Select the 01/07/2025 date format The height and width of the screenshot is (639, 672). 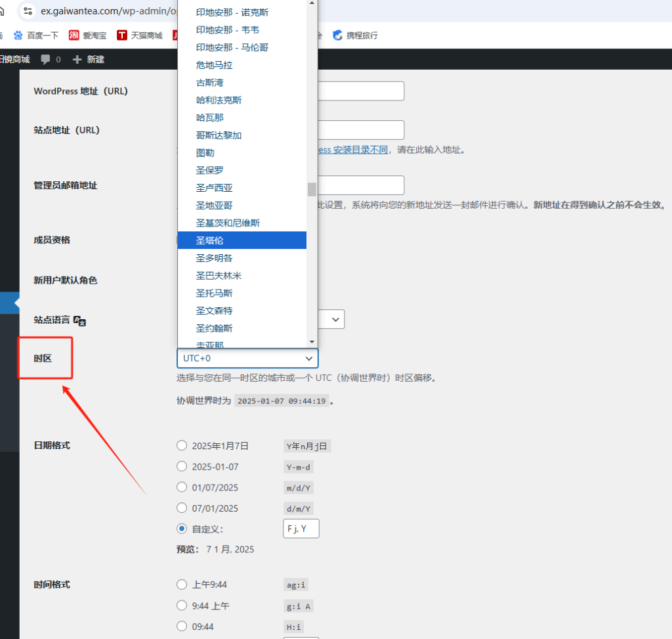(182, 487)
